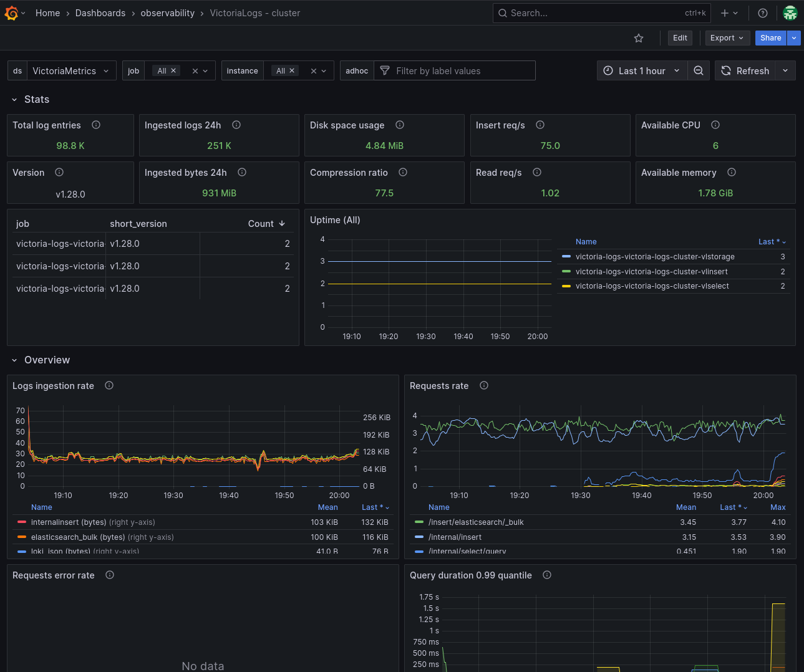Go to Dashboards breadcrumb
804x672 pixels.
(x=100, y=12)
